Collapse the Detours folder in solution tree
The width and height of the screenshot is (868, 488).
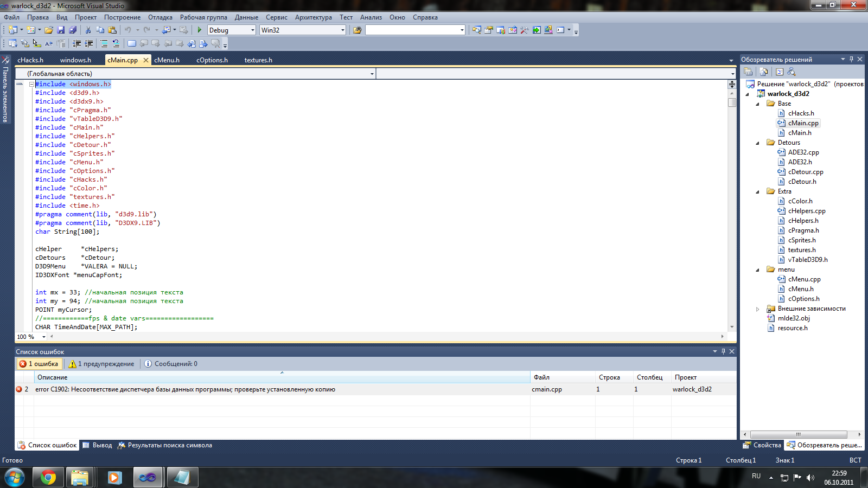click(758, 143)
